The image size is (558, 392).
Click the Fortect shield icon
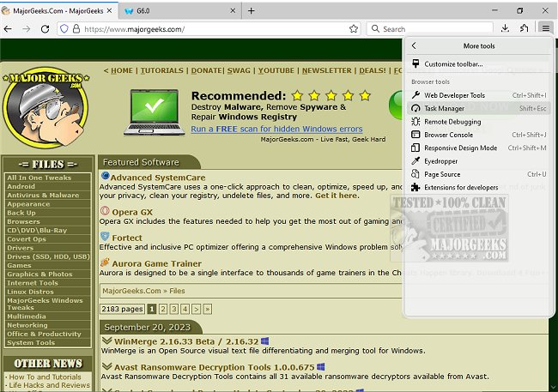pos(105,237)
